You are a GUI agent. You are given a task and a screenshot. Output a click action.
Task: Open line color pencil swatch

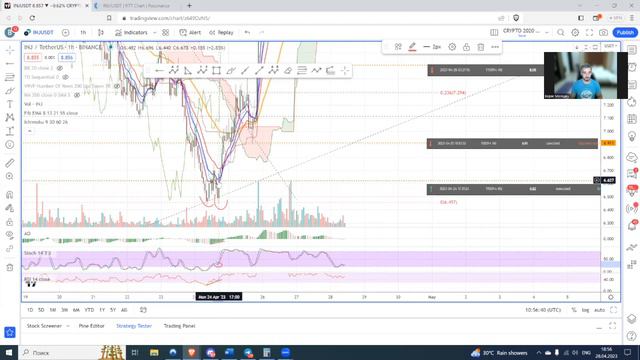tap(412, 47)
